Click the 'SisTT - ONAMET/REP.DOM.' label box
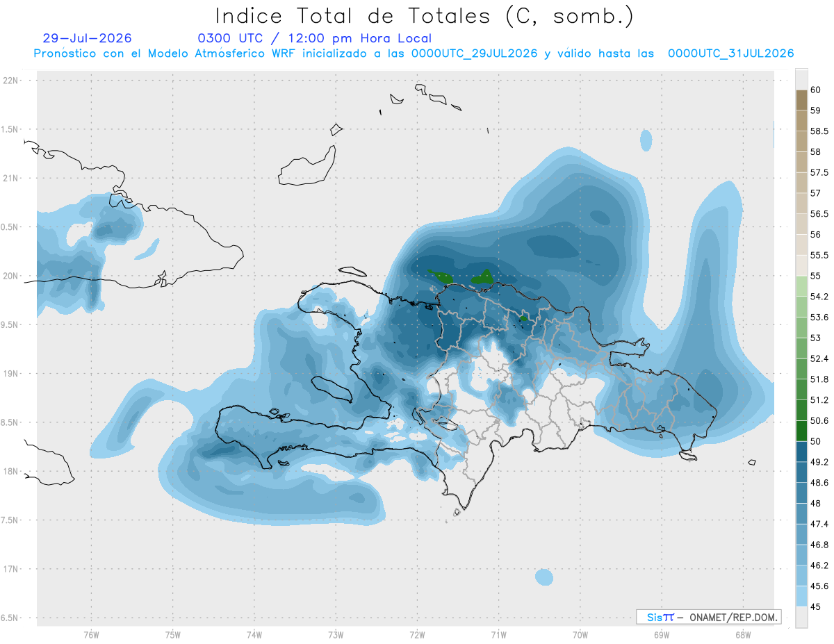The image size is (834, 644). point(708,617)
